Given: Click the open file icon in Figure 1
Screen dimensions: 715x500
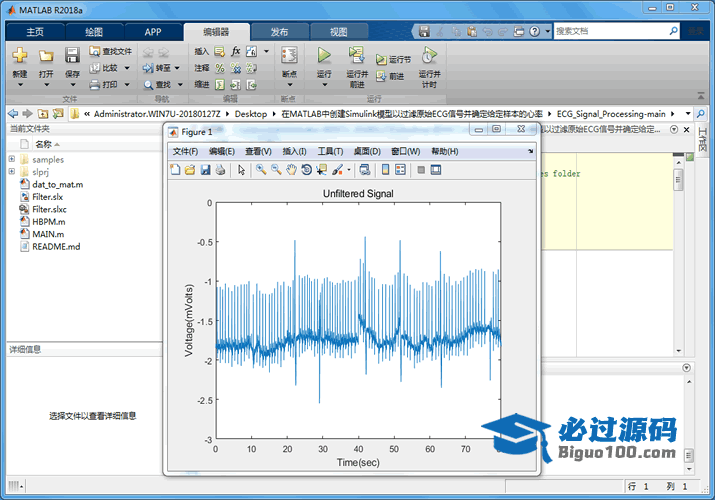Looking at the screenshot, I should pyautogui.click(x=190, y=170).
